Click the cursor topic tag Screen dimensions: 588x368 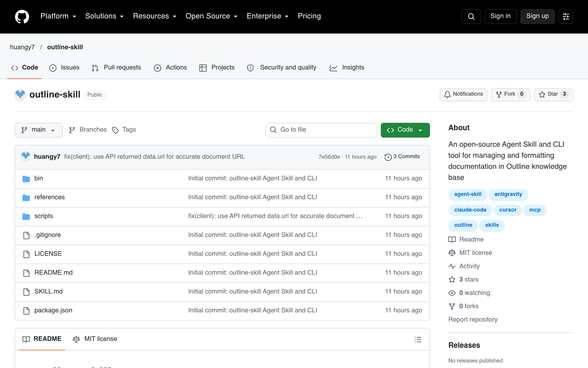coord(508,210)
